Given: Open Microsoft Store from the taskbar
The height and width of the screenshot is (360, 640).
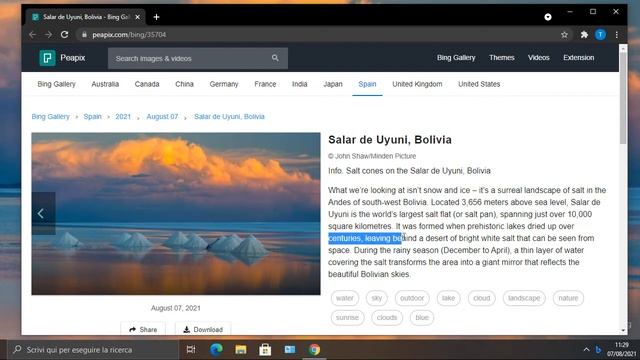Looking at the screenshot, I should coord(265,349).
